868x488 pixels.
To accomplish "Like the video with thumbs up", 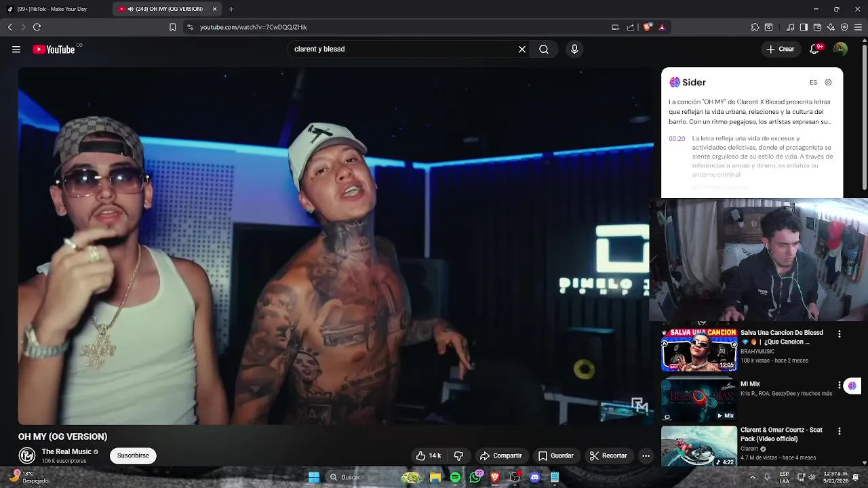I will 428,455.
